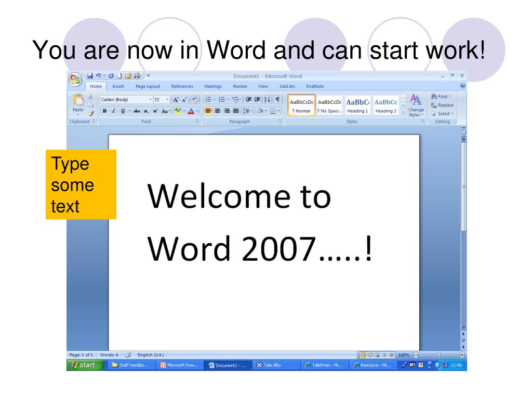
Task: Cut selection with the scissors icon
Action: pyautogui.click(x=90, y=97)
